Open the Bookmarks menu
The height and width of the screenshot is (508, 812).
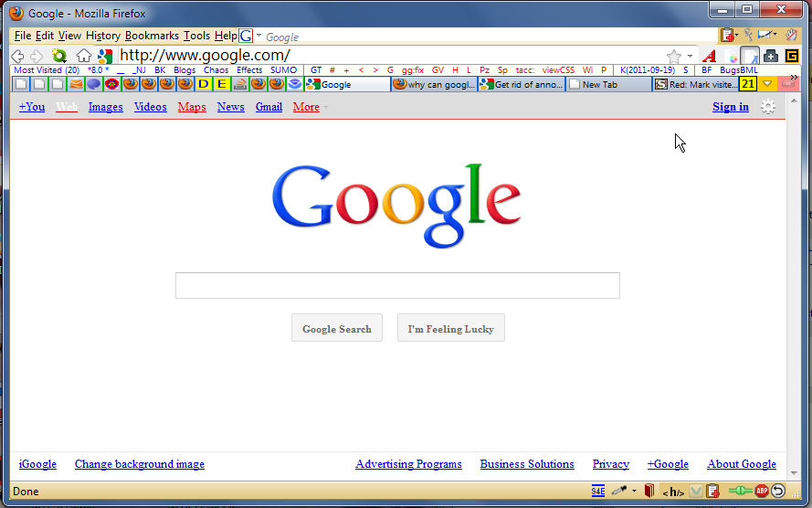152,36
